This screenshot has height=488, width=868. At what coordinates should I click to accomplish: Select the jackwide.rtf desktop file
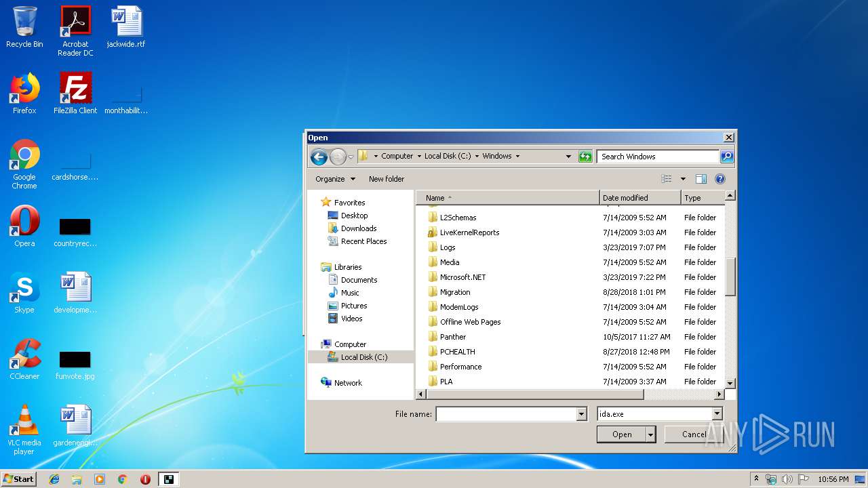126,27
